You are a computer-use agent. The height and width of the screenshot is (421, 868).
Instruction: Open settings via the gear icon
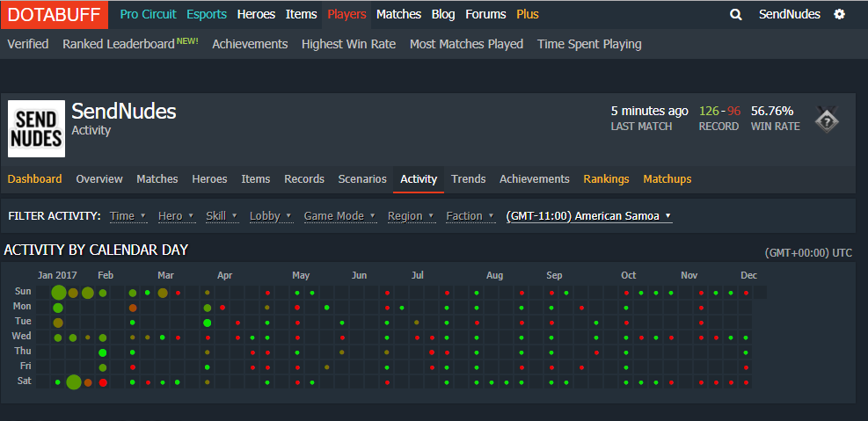click(x=839, y=14)
